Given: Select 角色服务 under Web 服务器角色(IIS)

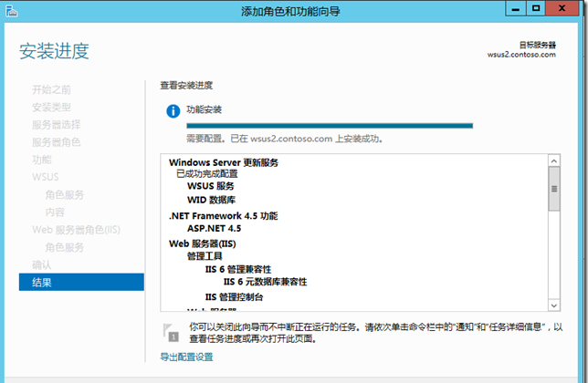Looking at the screenshot, I should point(65,247).
